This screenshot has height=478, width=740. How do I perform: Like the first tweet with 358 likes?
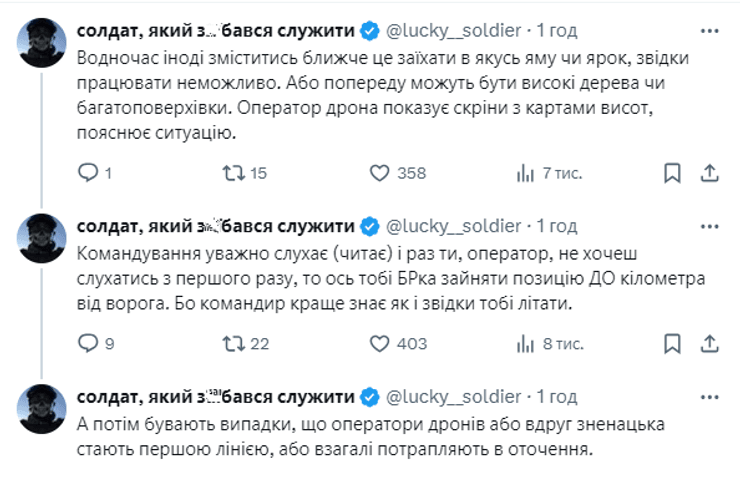coord(382,173)
